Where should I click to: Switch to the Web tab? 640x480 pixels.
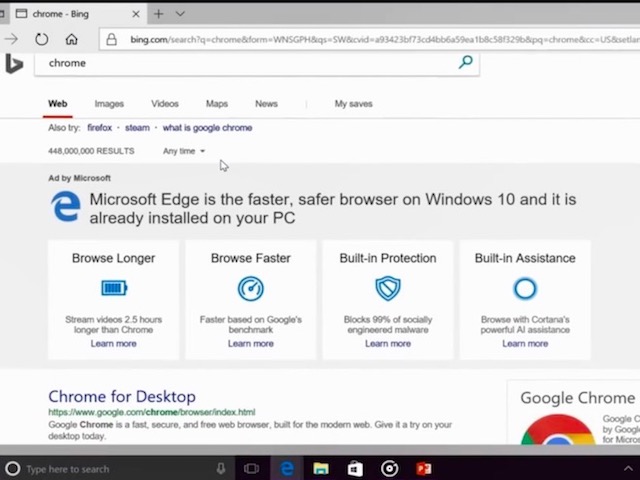58,104
